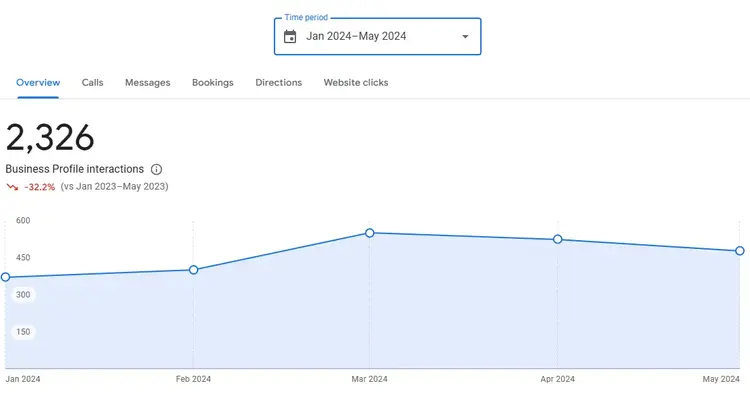Click the "vs Jan 2023–May 2023" comparison text
This screenshot has height=394, width=750.
(x=114, y=186)
